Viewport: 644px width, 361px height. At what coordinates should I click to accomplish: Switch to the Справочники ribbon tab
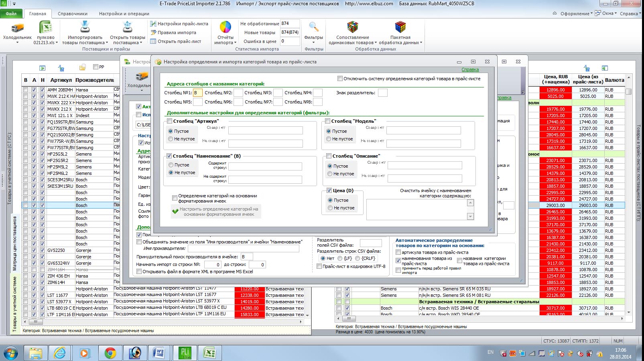pyautogui.click(x=73, y=14)
